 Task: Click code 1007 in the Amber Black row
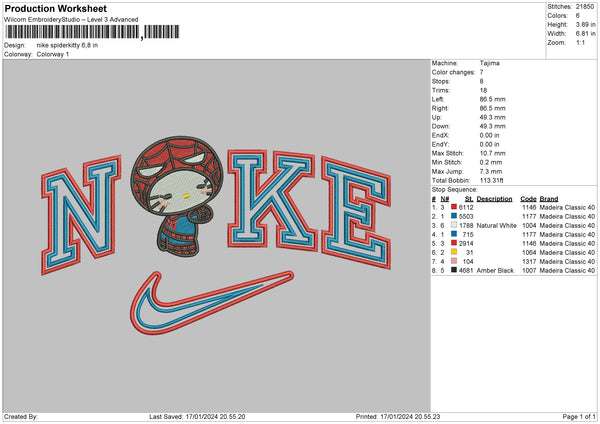point(529,270)
